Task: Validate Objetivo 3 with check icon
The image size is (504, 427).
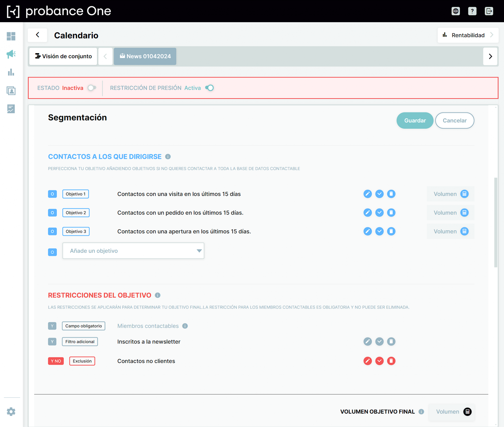Action: tap(379, 231)
